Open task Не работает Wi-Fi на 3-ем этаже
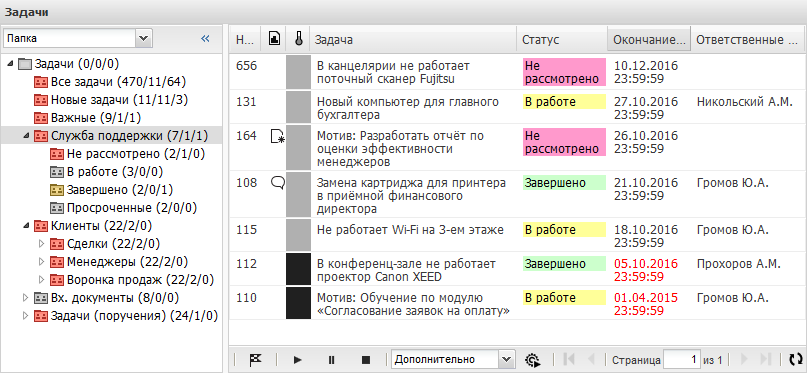807x373 pixels. click(410, 230)
